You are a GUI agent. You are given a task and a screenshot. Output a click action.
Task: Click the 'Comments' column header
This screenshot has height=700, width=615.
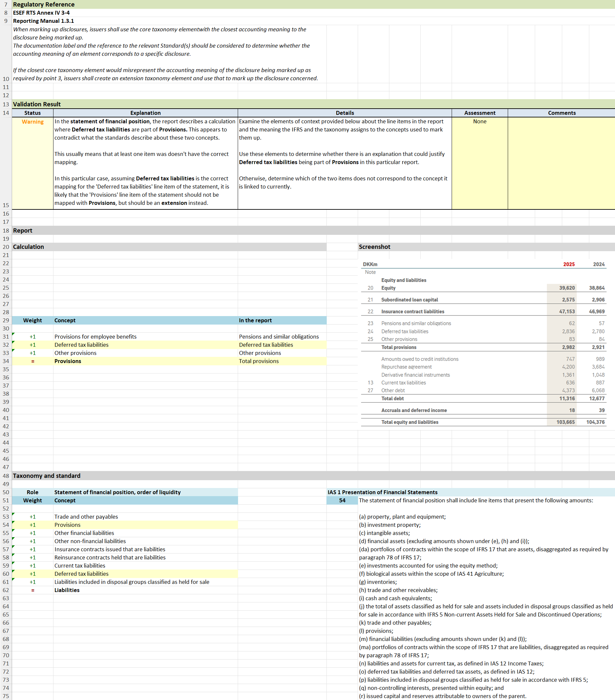point(562,113)
